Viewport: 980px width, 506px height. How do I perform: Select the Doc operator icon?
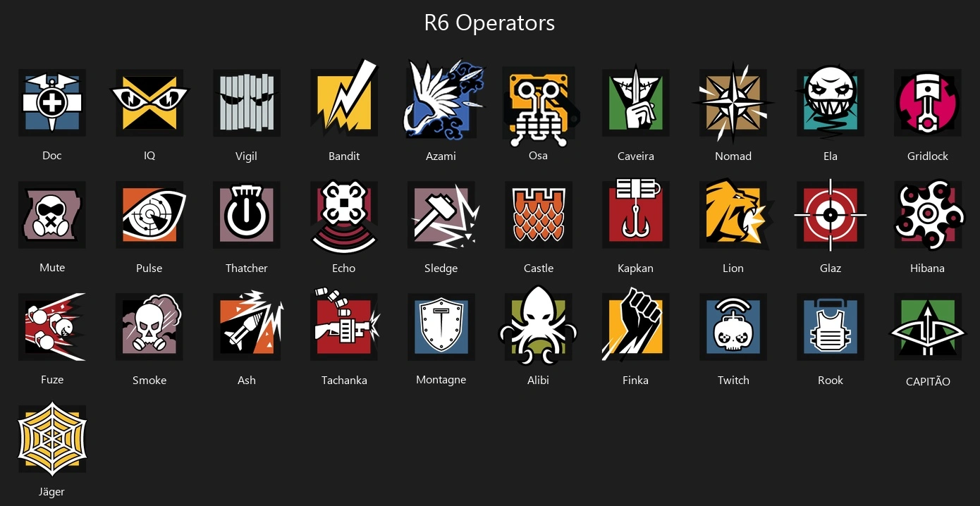coord(52,103)
